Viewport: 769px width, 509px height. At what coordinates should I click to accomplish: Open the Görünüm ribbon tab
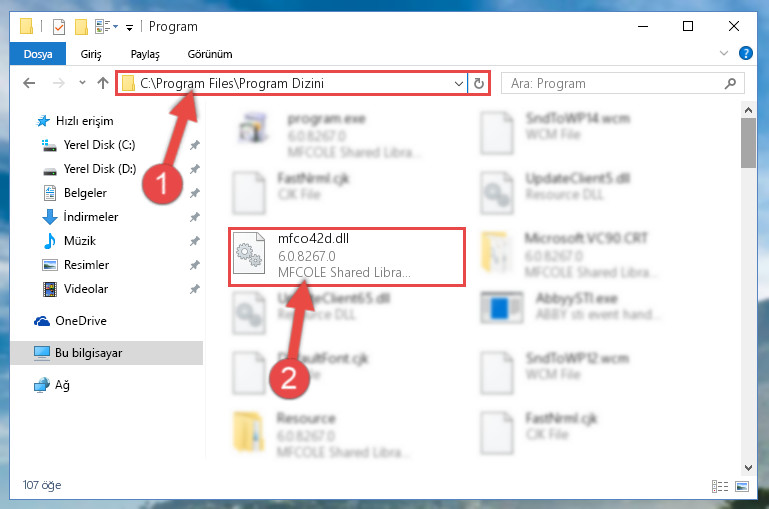point(210,54)
